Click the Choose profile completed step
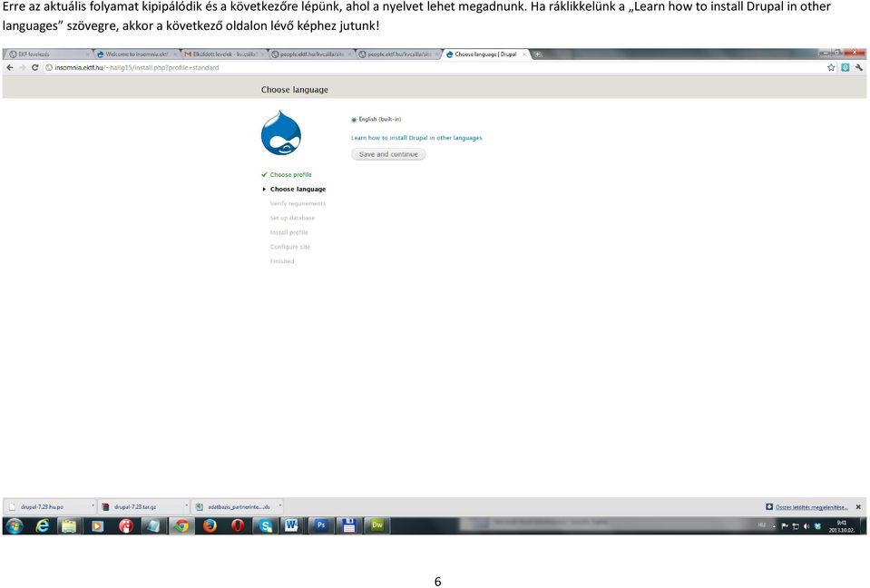Image resolution: width=870 pixels, height=588 pixels. (290, 175)
